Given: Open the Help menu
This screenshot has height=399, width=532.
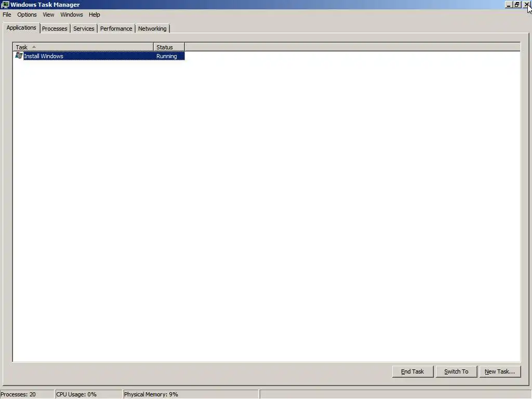Looking at the screenshot, I should (x=95, y=15).
